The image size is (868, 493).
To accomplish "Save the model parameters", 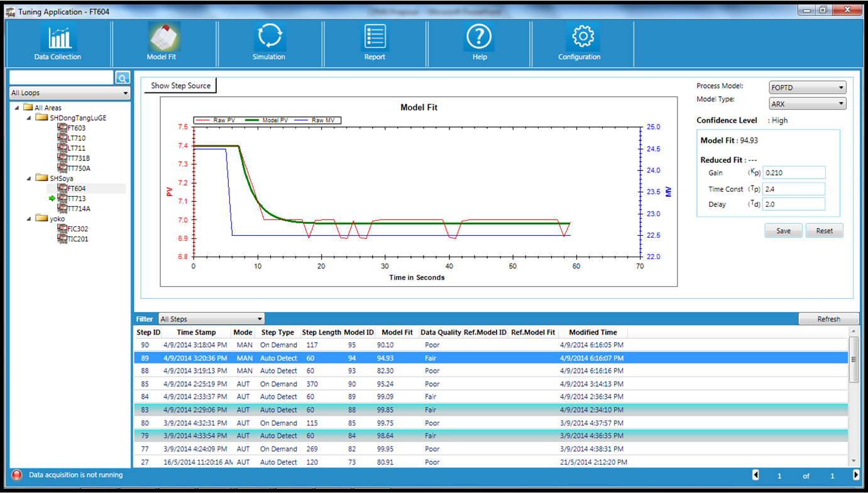I will (x=783, y=231).
